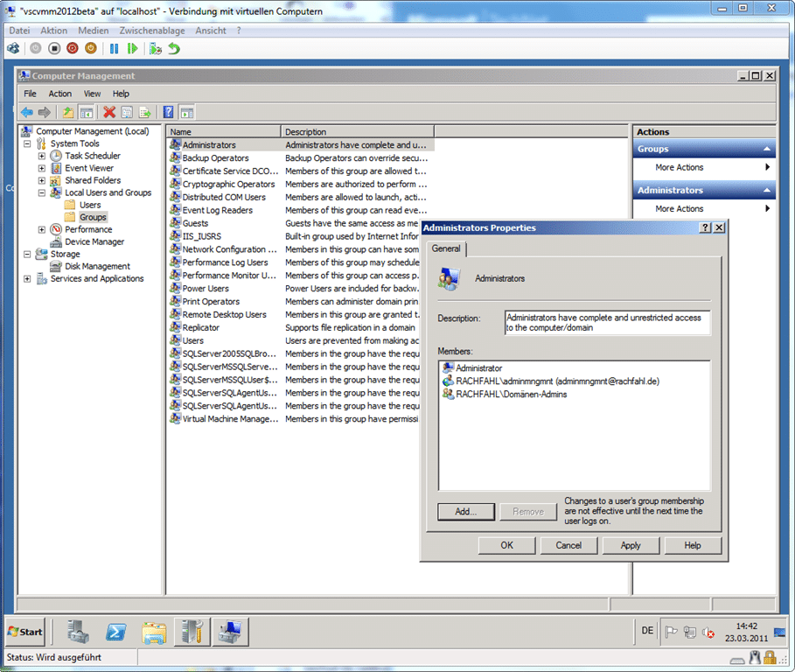Image resolution: width=795 pixels, height=672 pixels.
Task: Click the green Revert arrow icon
Action: (x=174, y=49)
